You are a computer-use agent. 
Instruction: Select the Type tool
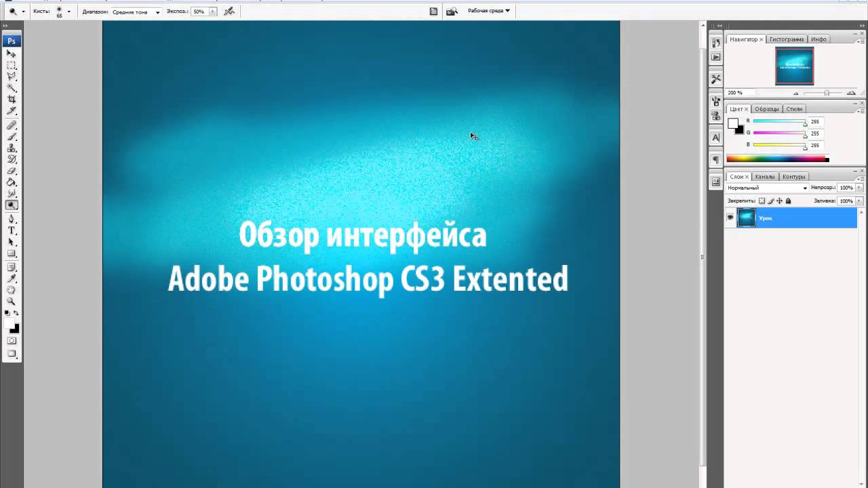12,230
